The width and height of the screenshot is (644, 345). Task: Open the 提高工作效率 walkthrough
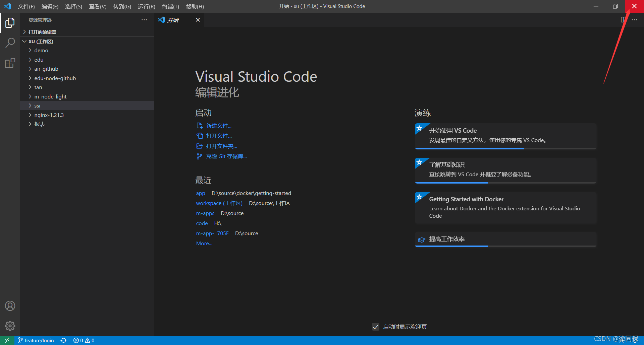pyautogui.click(x=505, y=239)
